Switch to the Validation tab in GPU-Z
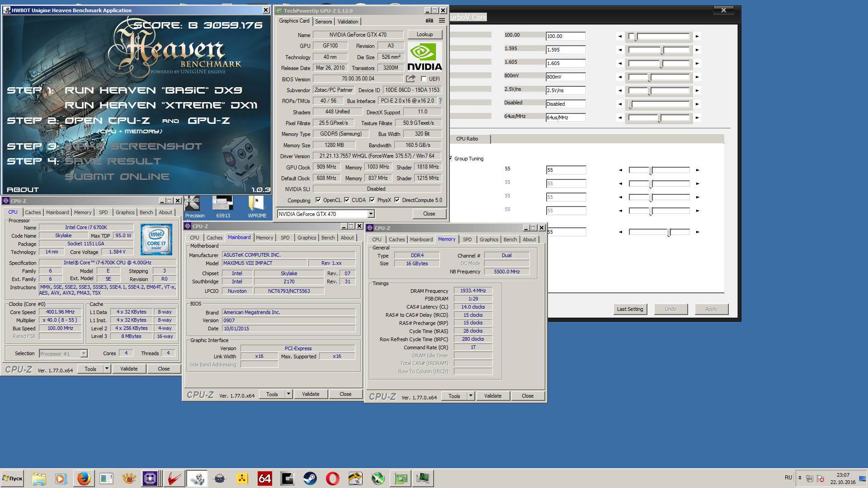The image size is (868, 488). tap(348, 22)
